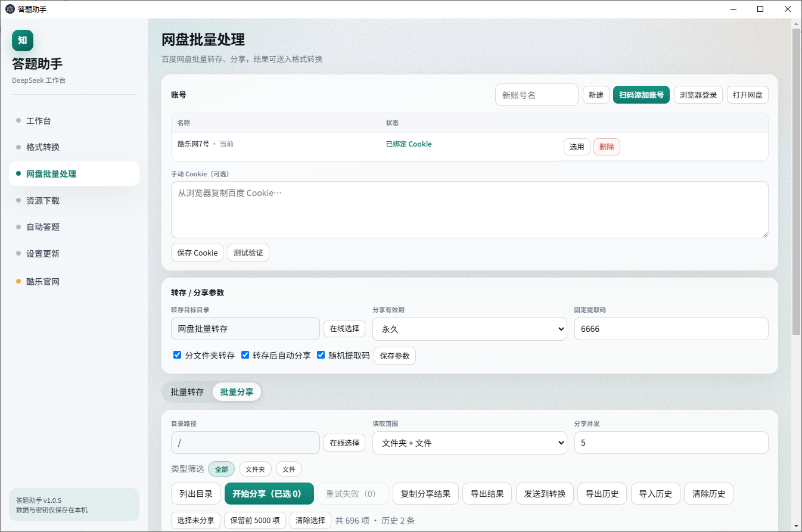Viewport: 802px width, 532px height.
Task: Click 浏览器登录 button
Action: pyautogui.click(x=698, y=95)
